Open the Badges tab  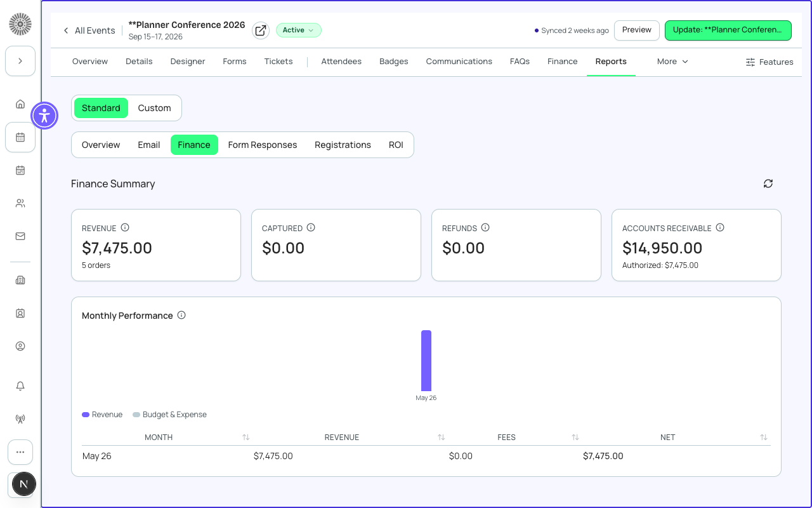point(394,62)
